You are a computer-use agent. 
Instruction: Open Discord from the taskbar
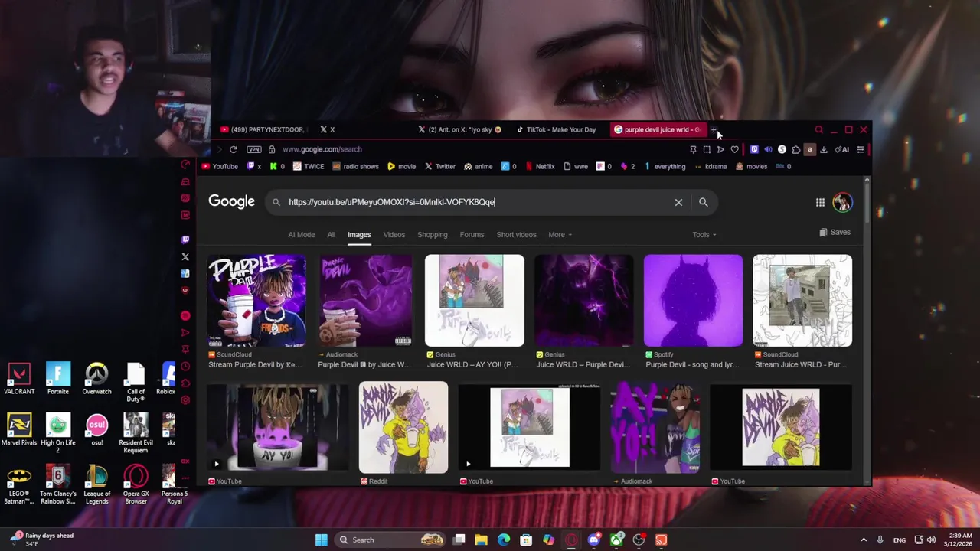[x=593, y=540]
